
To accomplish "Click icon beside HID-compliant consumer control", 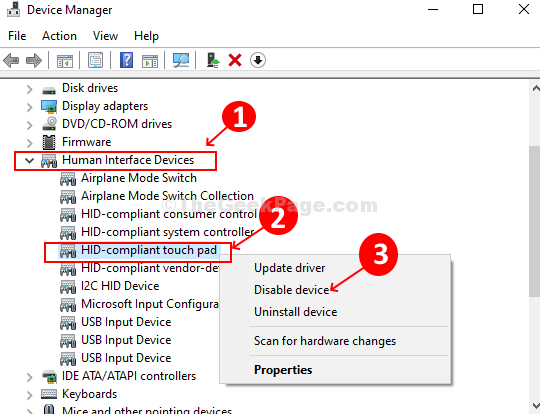I will tap(68, 215).
